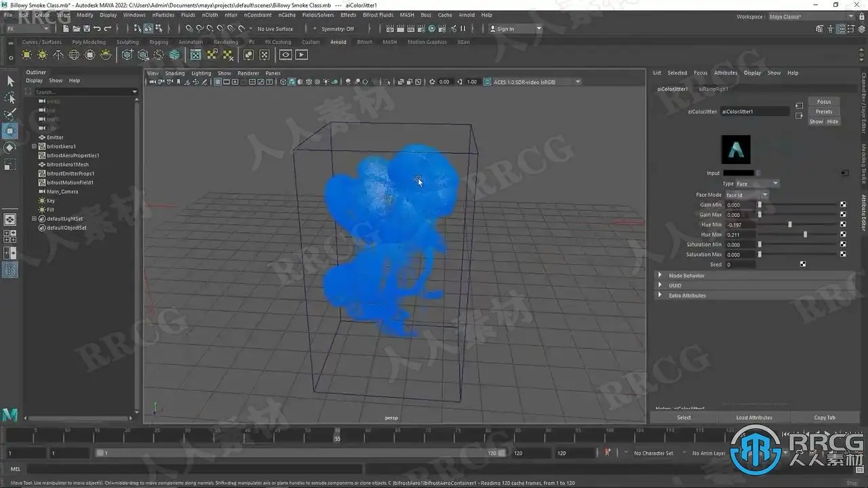
Task: Click the Presets button
Action: (x=824, y=112)
